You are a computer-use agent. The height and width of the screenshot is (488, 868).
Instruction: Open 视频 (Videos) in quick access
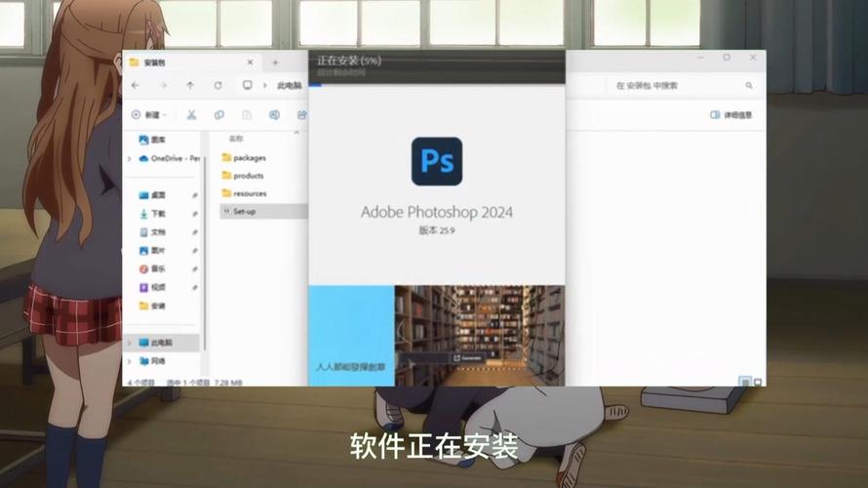coord(152,288)
